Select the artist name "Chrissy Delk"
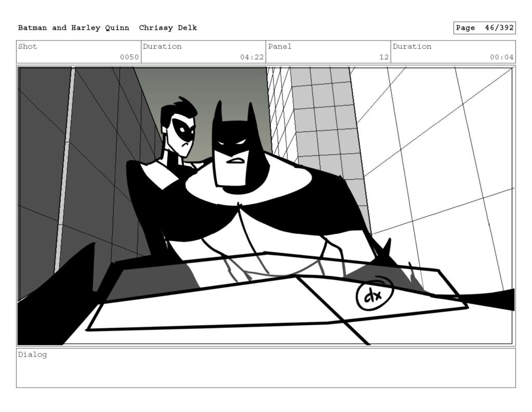The height and width of the screenshot is (412, 532). click(168, 28)
